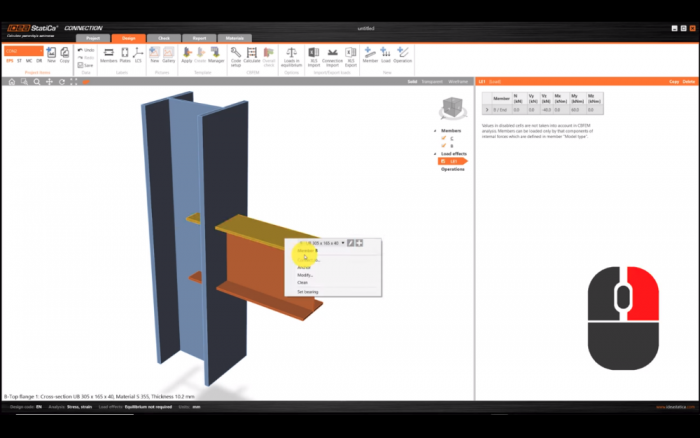Switch to the Check tab
Image resolution: width=700 pixels, height=438 pixels.
[164, 38]
